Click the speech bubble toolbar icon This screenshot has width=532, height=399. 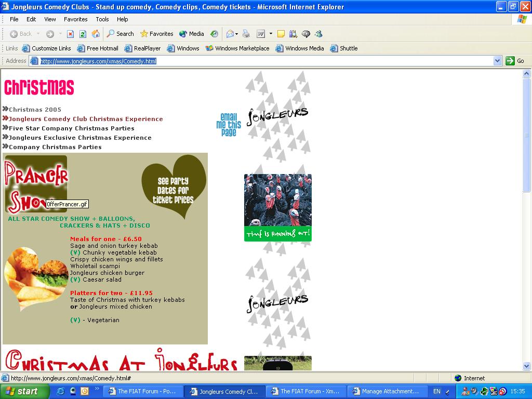click(x=306, y=34)
